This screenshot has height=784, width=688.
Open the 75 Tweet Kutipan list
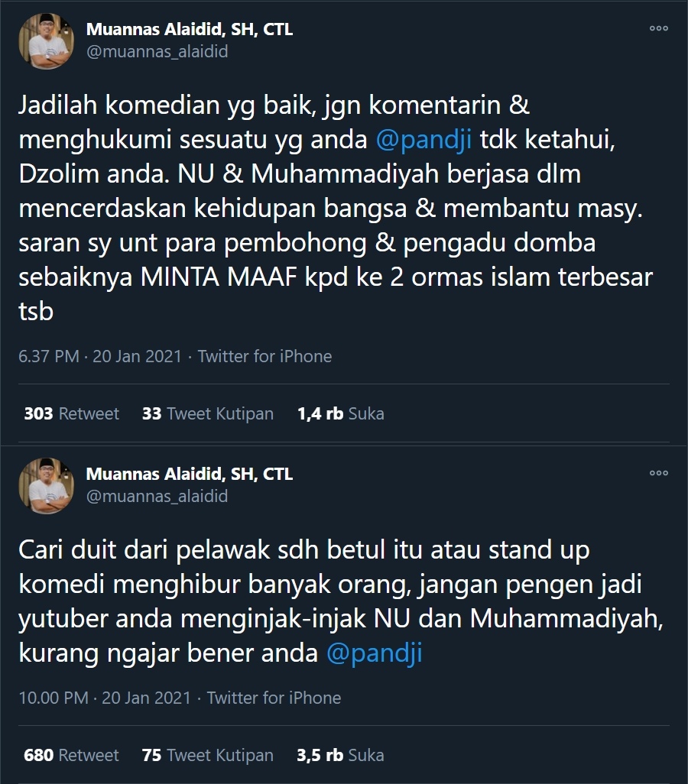point(208,755)
